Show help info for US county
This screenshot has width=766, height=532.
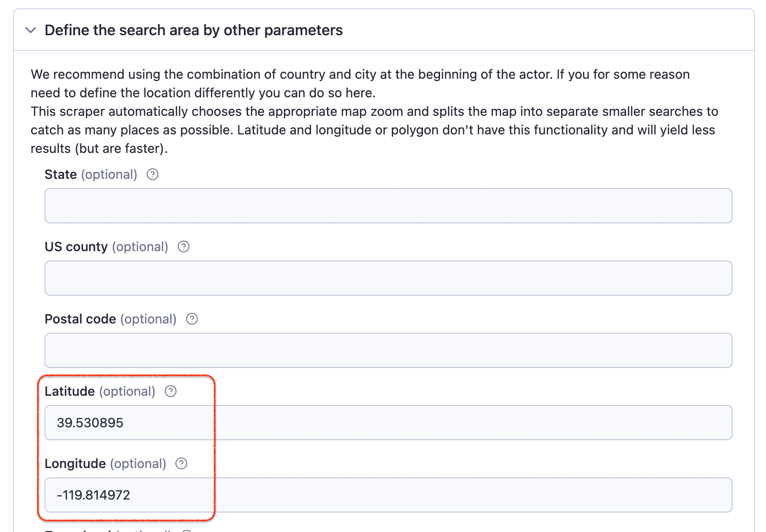click(184, 247)
